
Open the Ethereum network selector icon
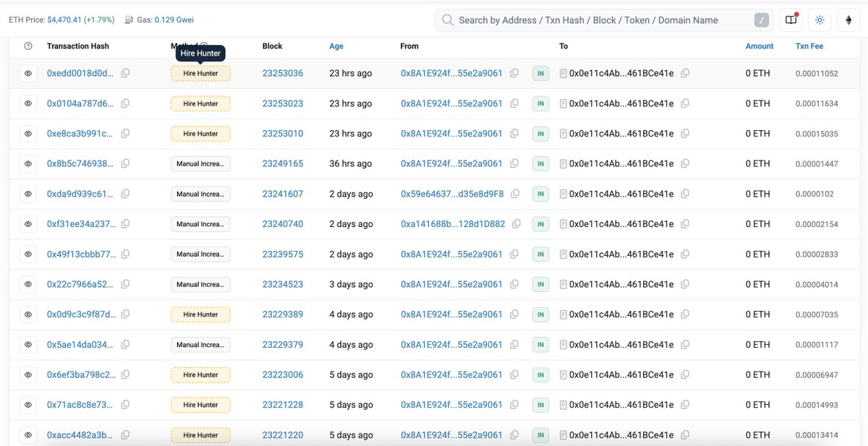(848, 20)
